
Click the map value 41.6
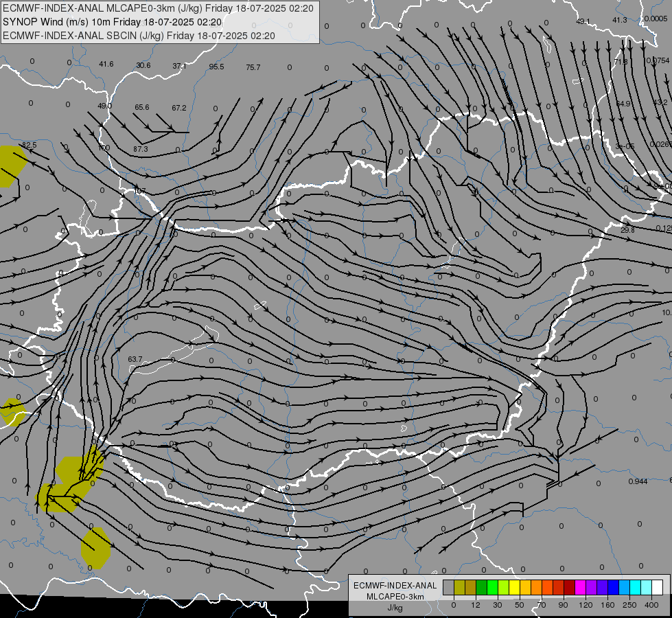(106, 64)
